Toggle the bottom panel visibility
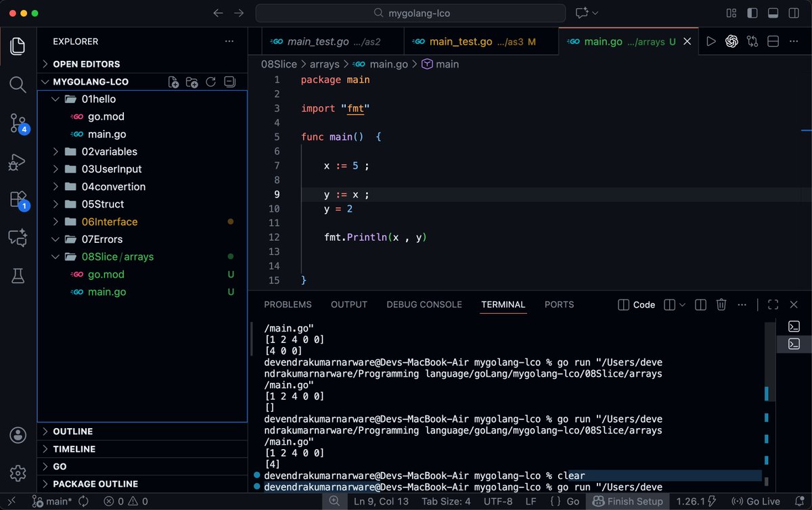This screenshot has width=812, height=510. tap(773, 13)
